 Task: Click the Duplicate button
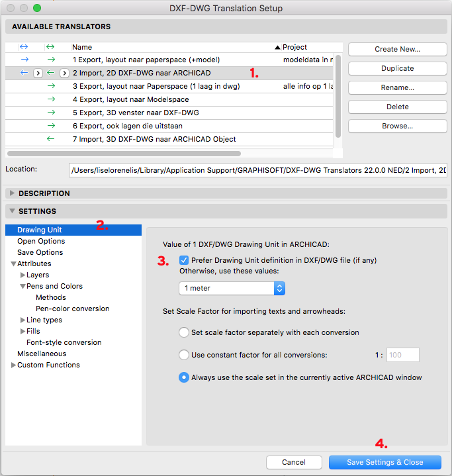point(397,68)
